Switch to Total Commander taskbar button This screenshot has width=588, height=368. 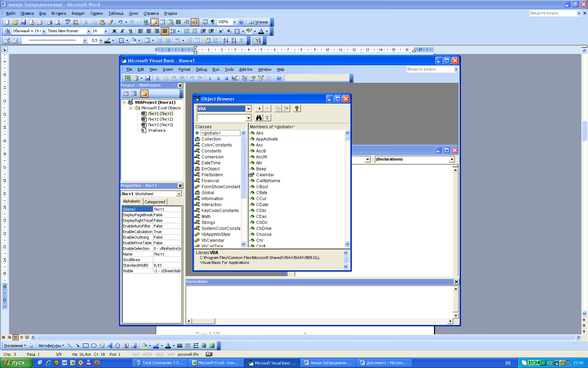tap(160, 363)
